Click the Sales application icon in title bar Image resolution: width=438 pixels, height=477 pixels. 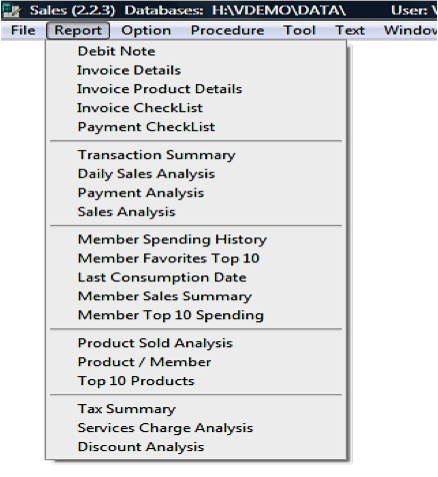(11, 10)
